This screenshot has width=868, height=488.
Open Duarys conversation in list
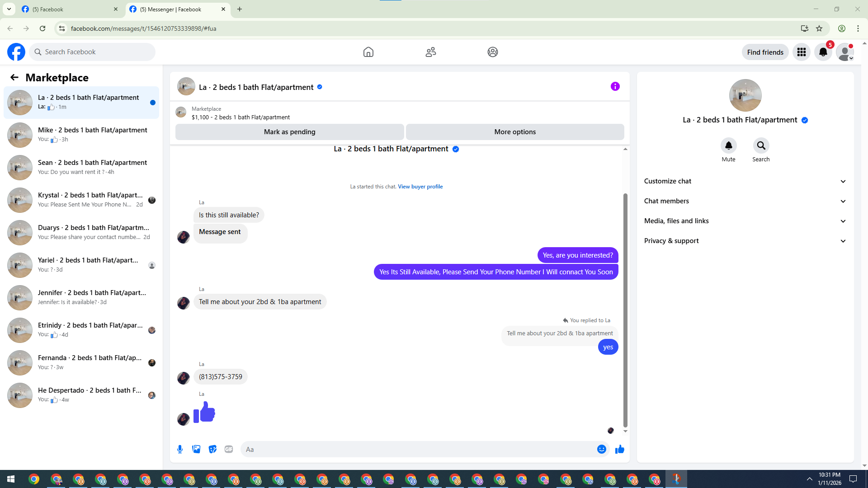click(x=81, y=233)
